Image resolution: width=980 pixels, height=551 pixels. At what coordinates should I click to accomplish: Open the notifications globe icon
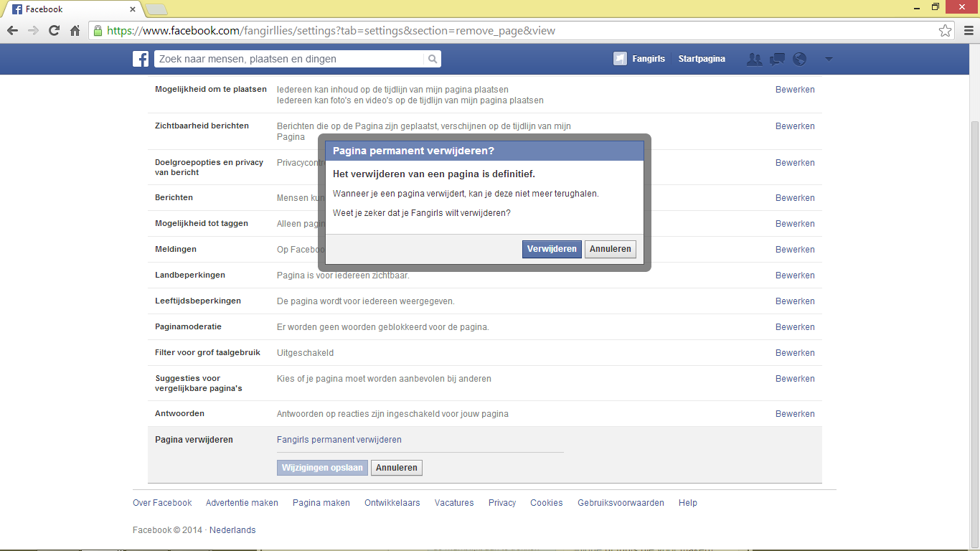pos(799,59)
